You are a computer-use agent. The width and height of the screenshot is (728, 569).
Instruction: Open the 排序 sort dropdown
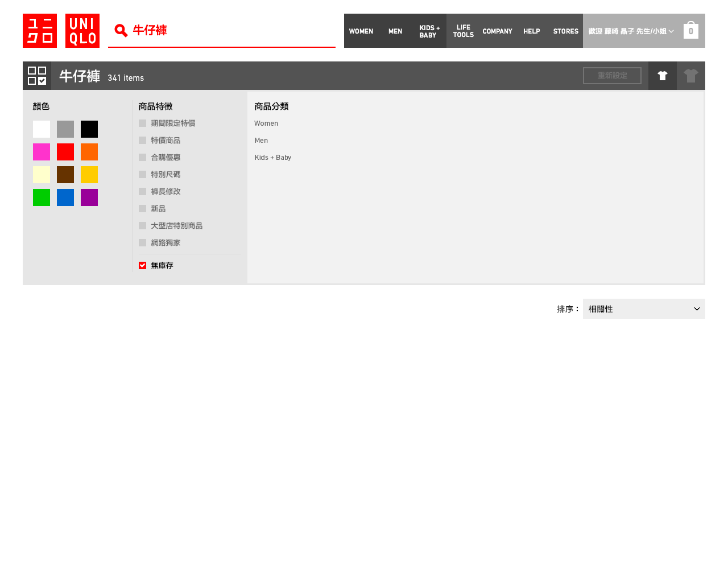pos(644,309)
